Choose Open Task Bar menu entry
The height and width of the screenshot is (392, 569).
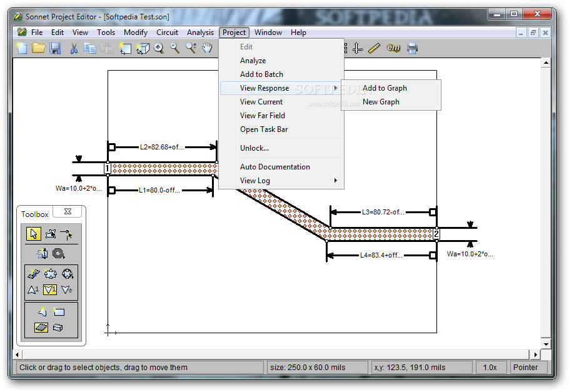pyautogui.click(x=282, y=129)
